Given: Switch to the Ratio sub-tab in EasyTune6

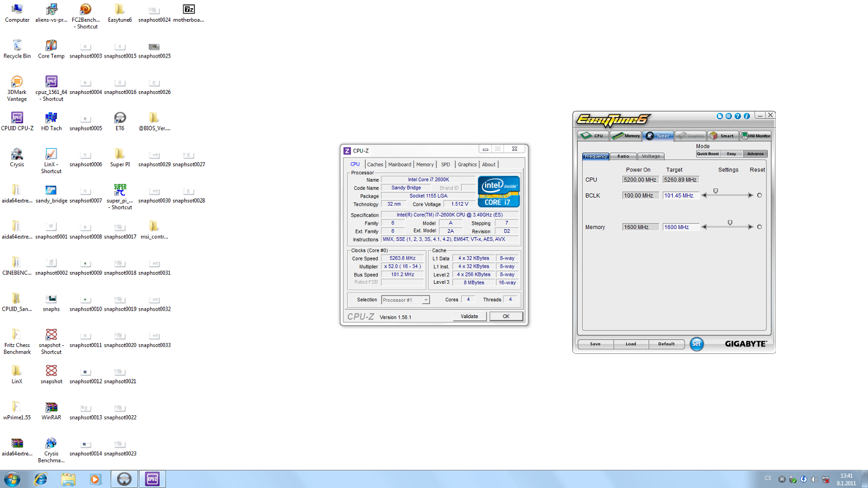Looking at the screenshot, I should coord(623,156).
